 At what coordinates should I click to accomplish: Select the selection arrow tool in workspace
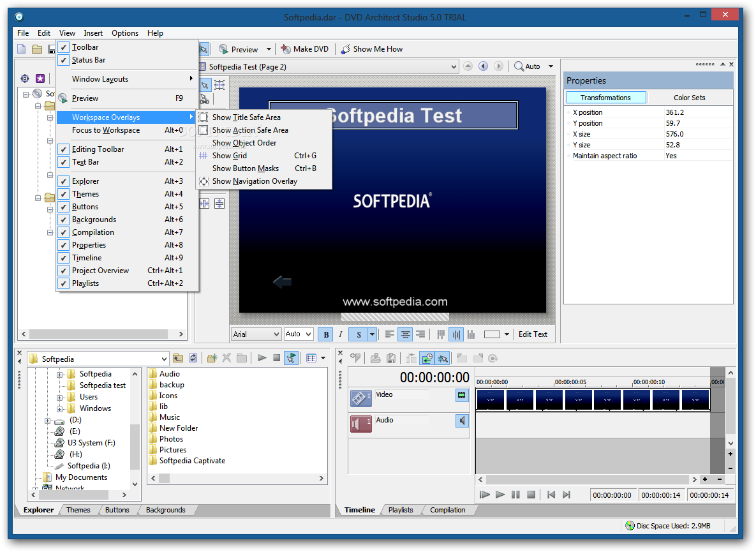pyautogui.click(x=205, y=86)
